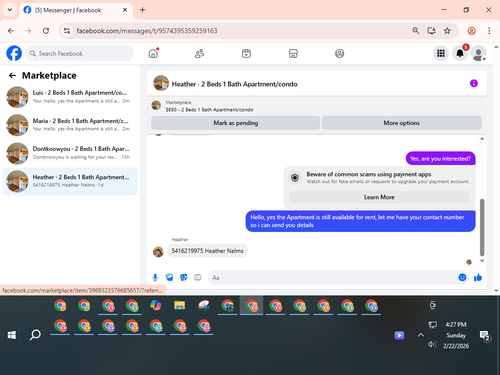The height and width of the screenshot is (375, 500).
Task: Send a thumbs-up like
Action: [x=478, y=277]
